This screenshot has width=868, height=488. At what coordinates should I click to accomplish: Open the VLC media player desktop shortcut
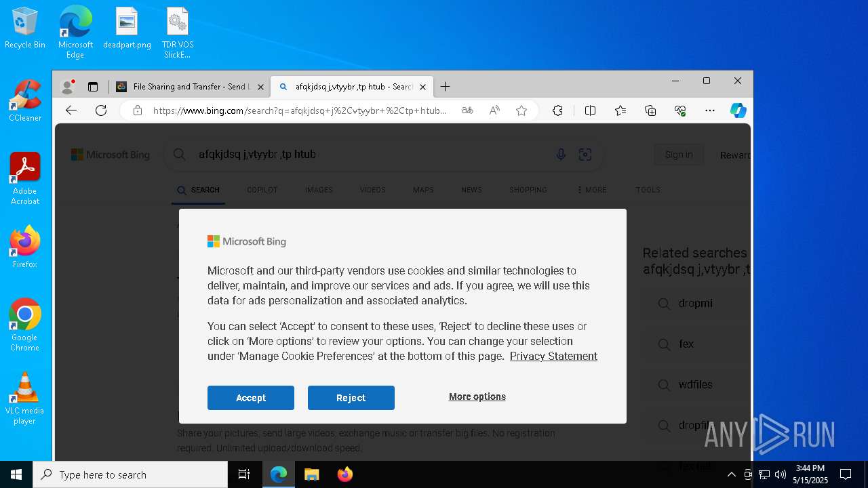(25, 399)
